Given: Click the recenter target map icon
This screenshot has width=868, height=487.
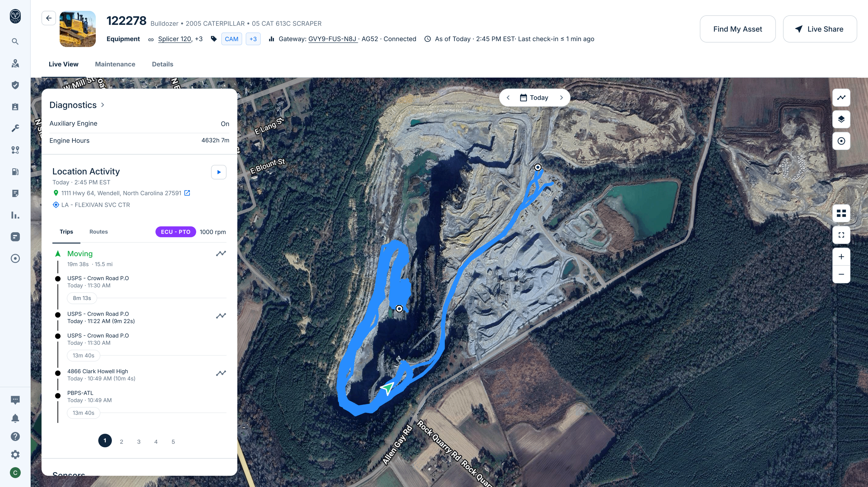Looking at the screenshot, I should [x=841, y=141].
